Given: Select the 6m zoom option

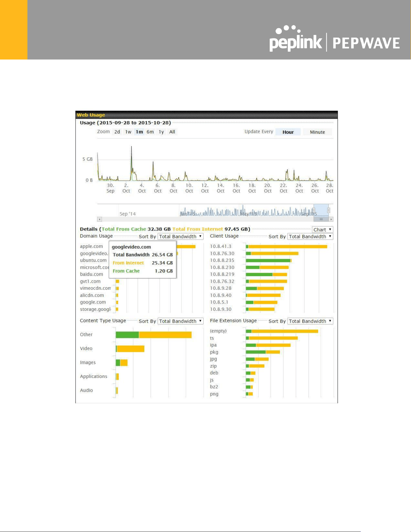Looking at the screenshot, I should (x=150, y=132).
